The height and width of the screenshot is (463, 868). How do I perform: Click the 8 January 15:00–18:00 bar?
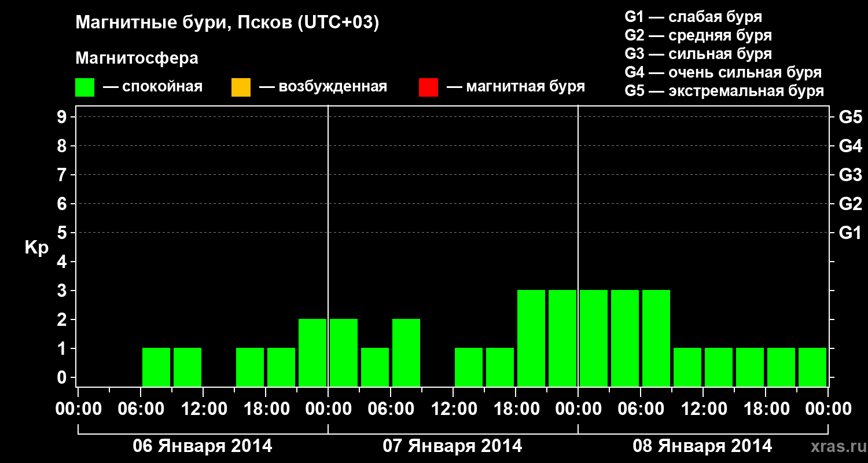point(750,367)
